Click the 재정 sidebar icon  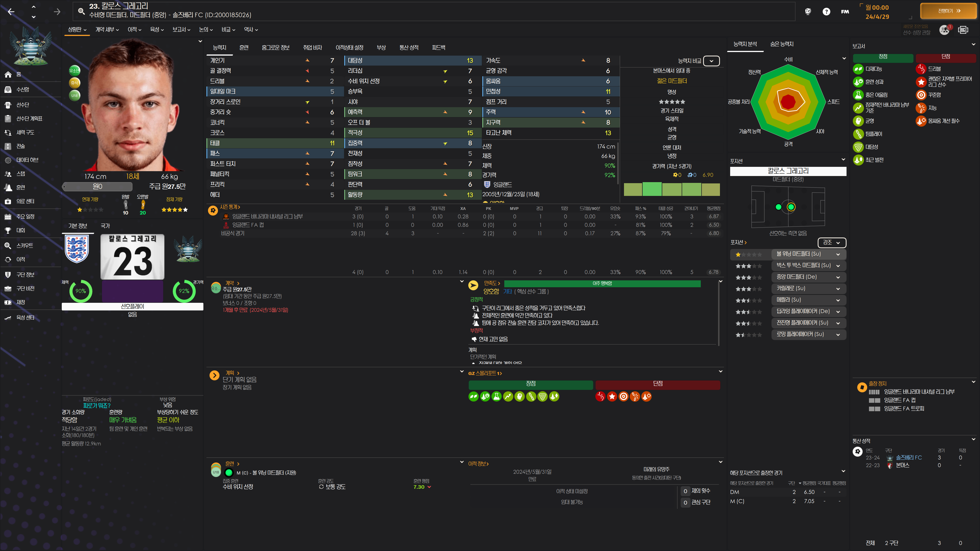pyautogui.click(x=8, y=302)
